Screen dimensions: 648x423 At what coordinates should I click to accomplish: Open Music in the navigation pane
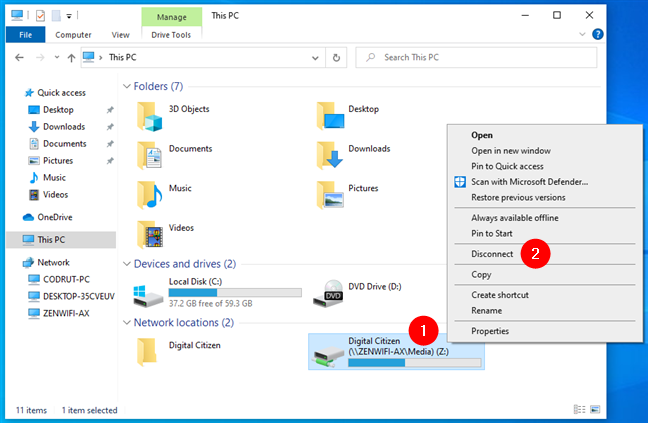point(54,177)
